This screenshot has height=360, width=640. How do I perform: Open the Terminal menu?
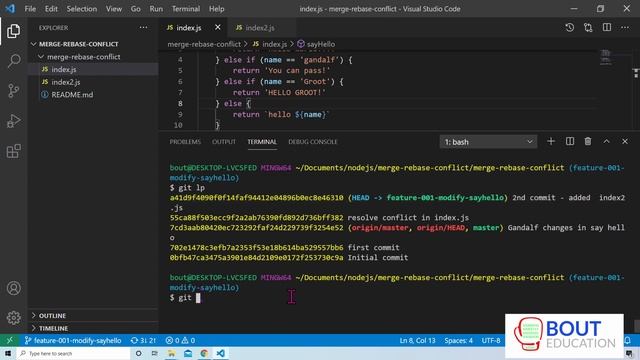186,9
